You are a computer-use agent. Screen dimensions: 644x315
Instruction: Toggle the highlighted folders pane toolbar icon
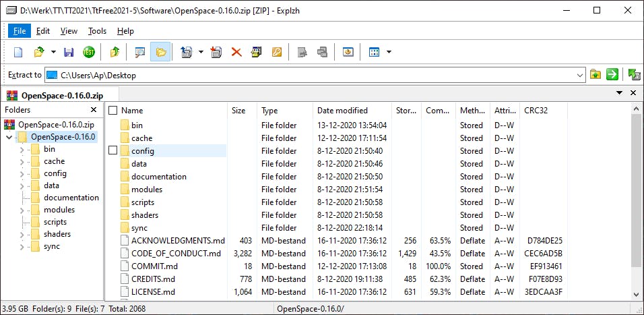[x=160, y=52]
